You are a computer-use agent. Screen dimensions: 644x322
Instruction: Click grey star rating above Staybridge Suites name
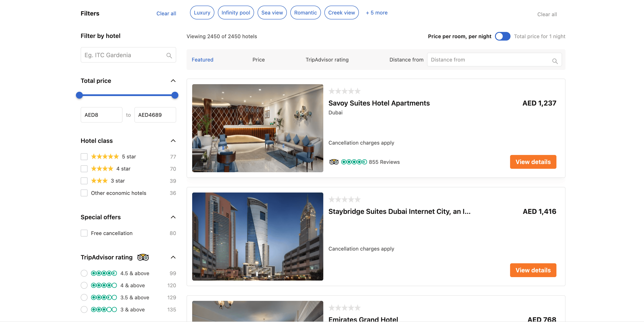point(344,199)
